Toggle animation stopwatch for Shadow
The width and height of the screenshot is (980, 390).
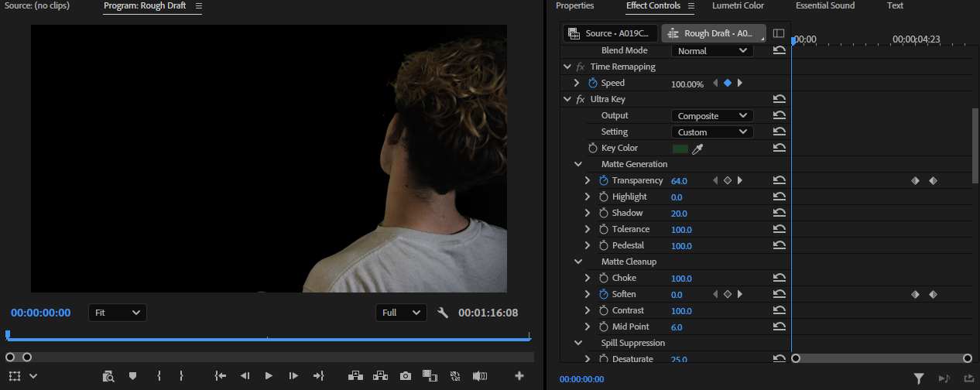[604, 213]
